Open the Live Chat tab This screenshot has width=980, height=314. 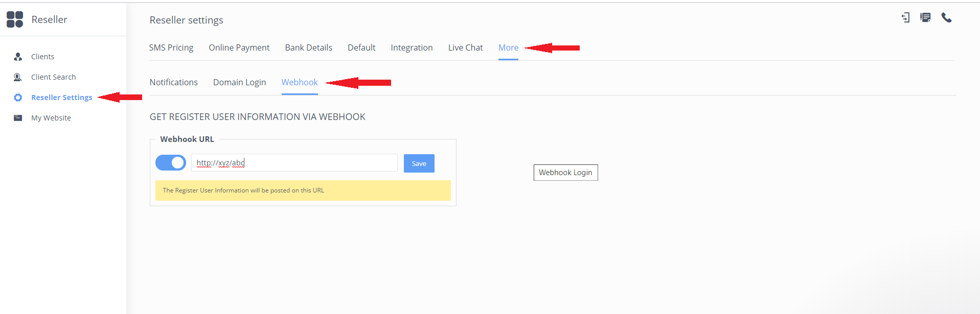point(465,47)
